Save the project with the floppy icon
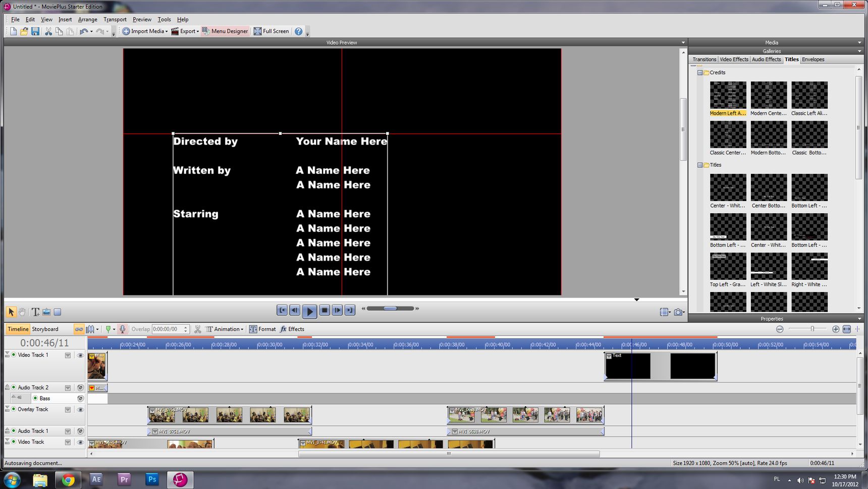 click(35, 31)
